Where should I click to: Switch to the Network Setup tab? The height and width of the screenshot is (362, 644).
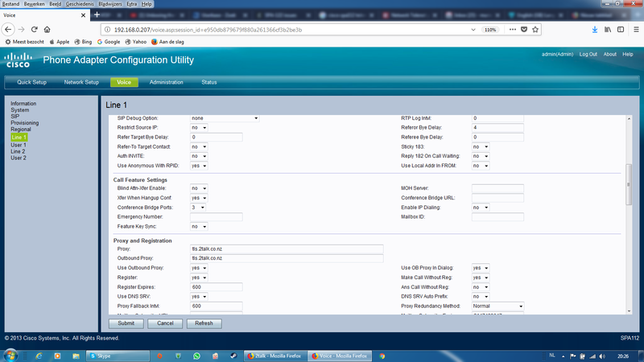[x=81, y=82]
